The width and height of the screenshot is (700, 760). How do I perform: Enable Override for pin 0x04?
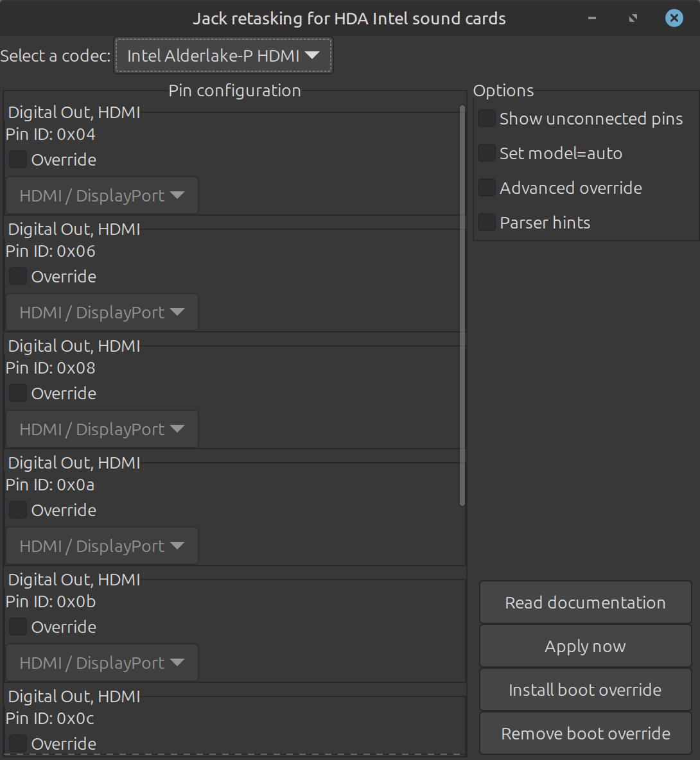(x=19, y=160)
